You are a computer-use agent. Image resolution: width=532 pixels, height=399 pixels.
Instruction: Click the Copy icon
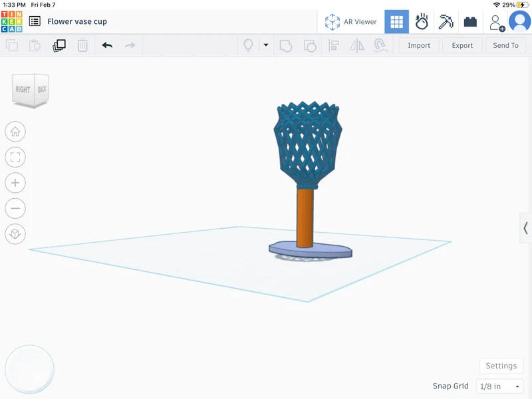click(x=12, y=45)
